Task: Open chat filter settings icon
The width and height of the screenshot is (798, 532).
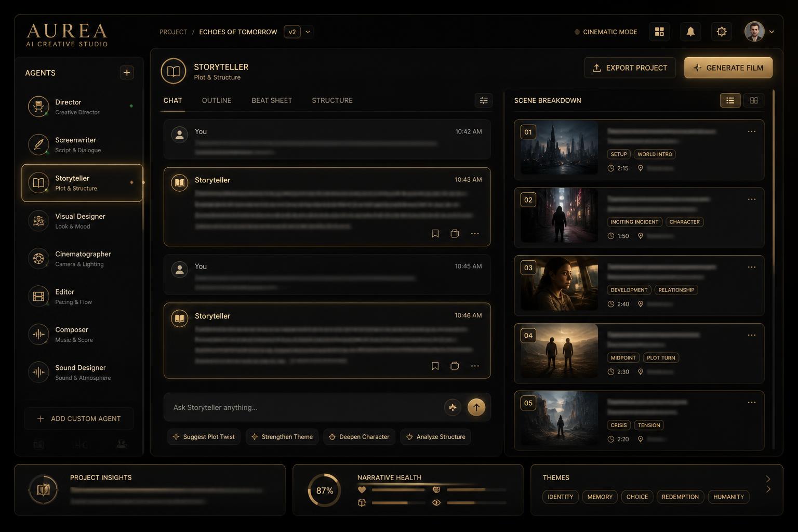Action: point(484,100)
